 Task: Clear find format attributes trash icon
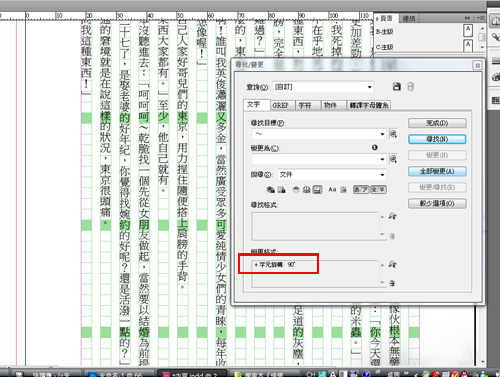pos(392,236)
